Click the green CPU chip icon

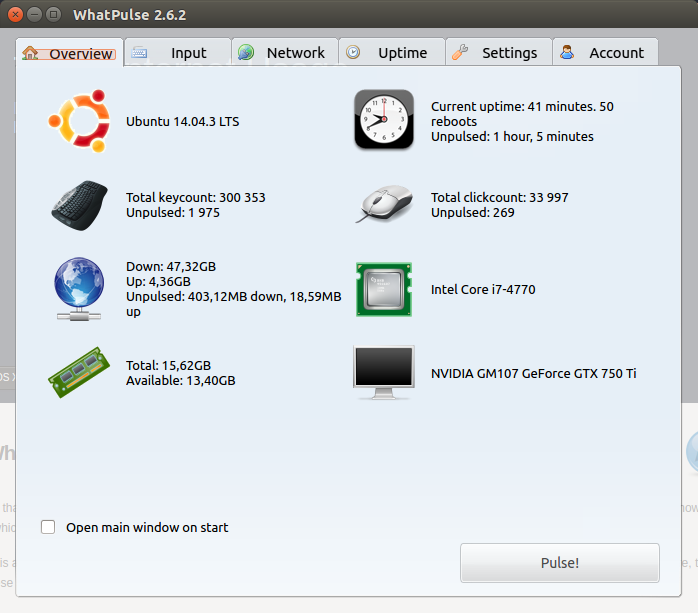tap(384, 289)
